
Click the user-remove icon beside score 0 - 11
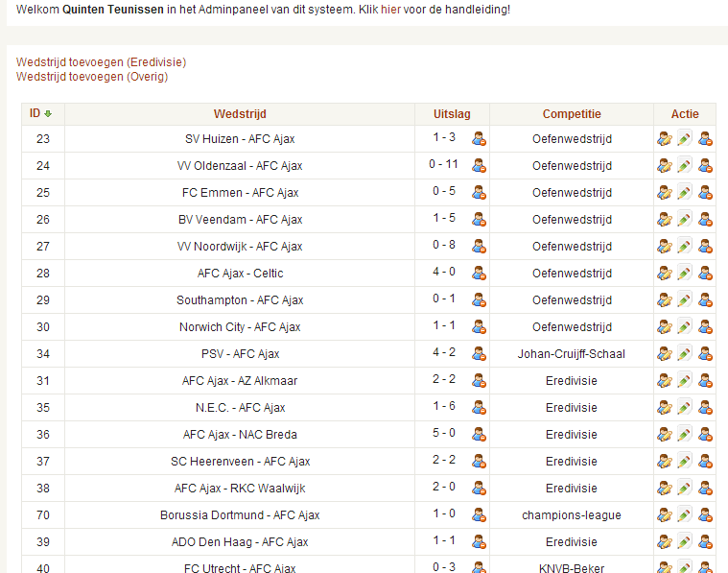click(x=480, y=165)
